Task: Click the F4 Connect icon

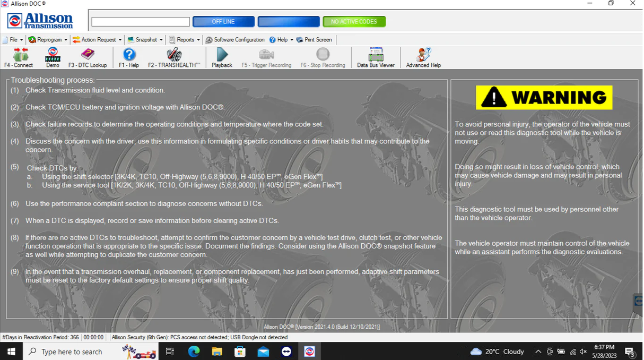Action: pyautogui.click(x=20, y=55)
